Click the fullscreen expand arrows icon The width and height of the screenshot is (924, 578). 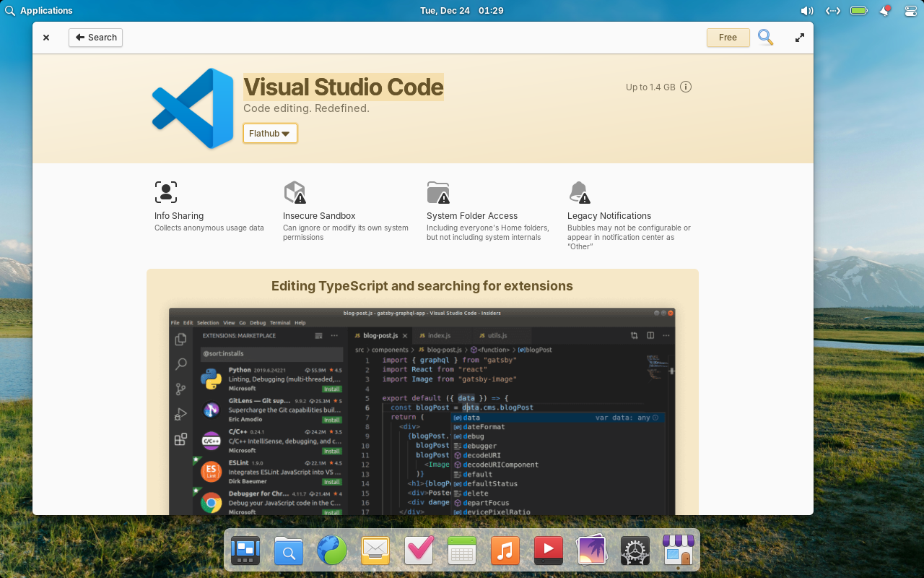pos(800,38)
